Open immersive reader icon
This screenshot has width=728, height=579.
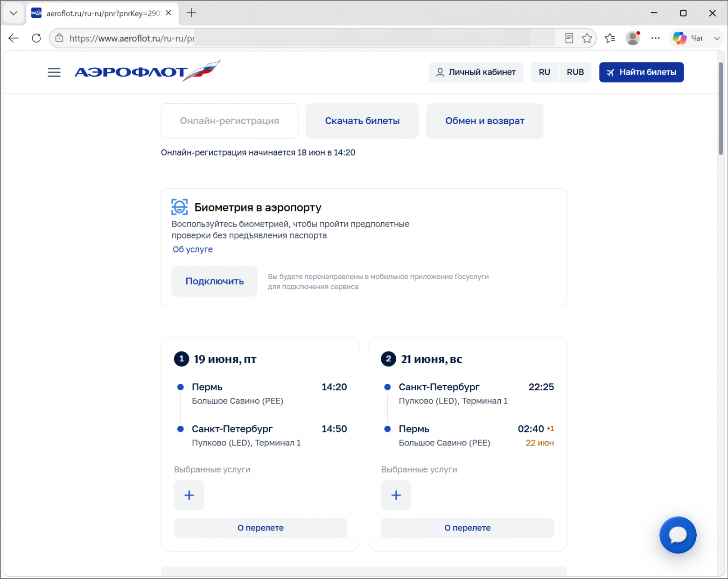coord(569,38)
